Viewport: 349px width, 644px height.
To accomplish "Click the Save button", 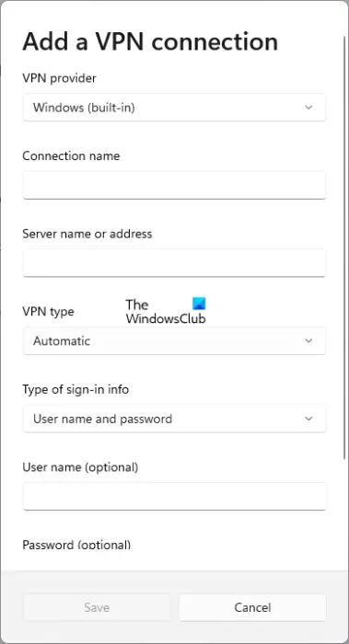I will (97, 607).
